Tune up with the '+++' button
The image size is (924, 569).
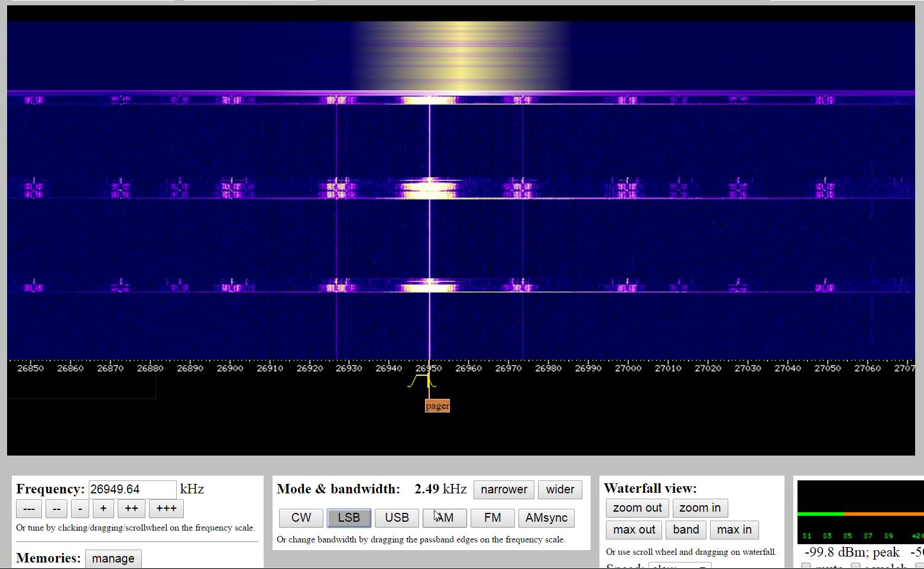pos(166,509)
